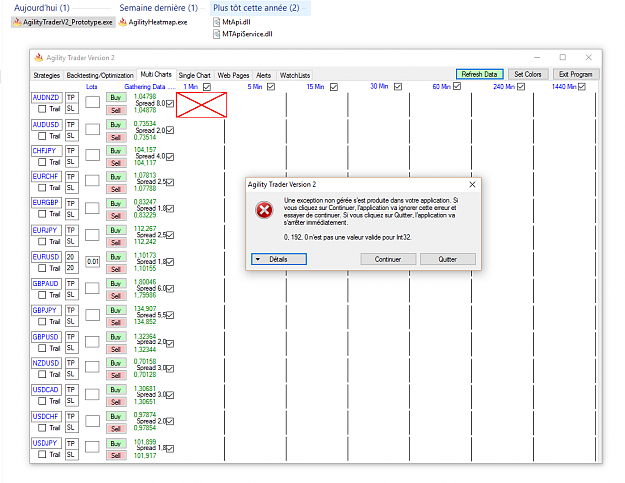Image resolution: width=625 pixels, height=483 pixels.
Task: Click the 'Aujourd'hui (1)' group header
Action: pos(41,8)
